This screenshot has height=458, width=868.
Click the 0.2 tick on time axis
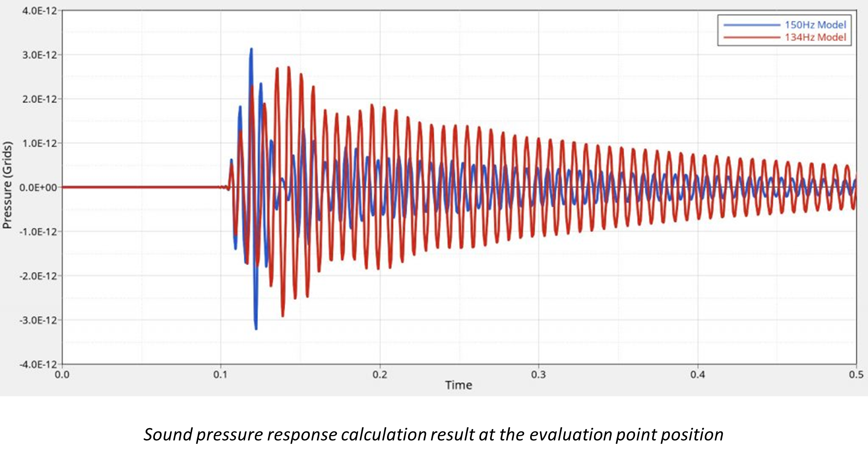[380, 374]
